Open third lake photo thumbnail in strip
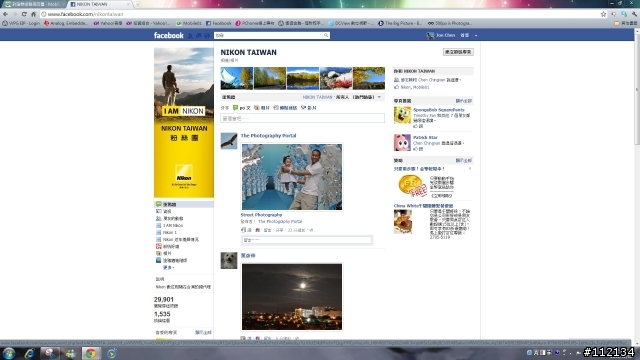Viewport: 640px width, 360px height. 303,78
